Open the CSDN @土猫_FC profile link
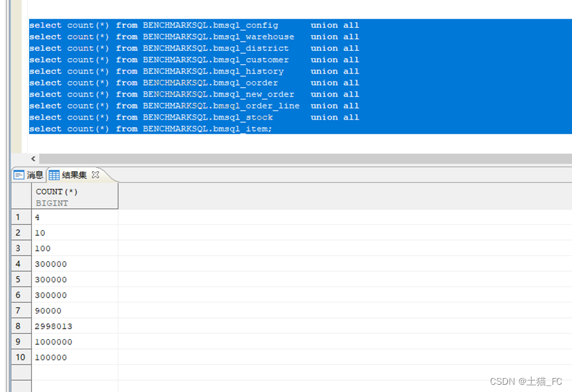This screenshot has width=572, height=392. [527, 381]
